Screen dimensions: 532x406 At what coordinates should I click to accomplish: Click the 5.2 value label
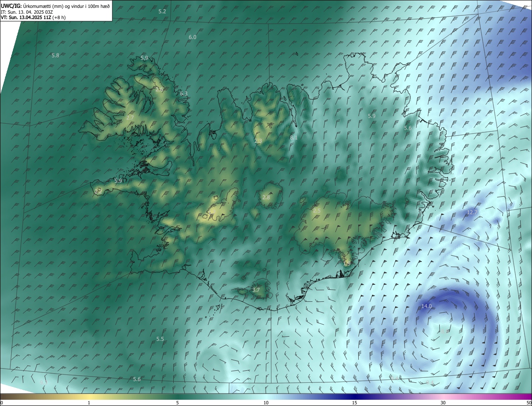tap(163, 12)
